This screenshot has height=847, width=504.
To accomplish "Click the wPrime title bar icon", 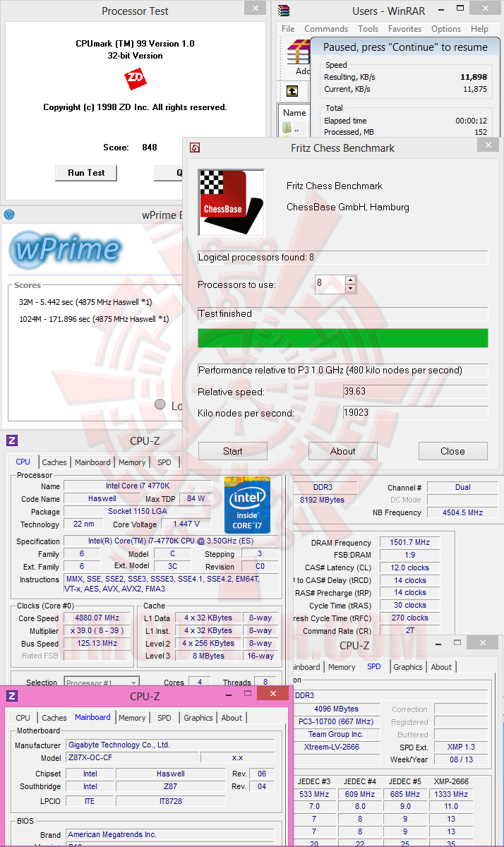I will tap(9, 215).
